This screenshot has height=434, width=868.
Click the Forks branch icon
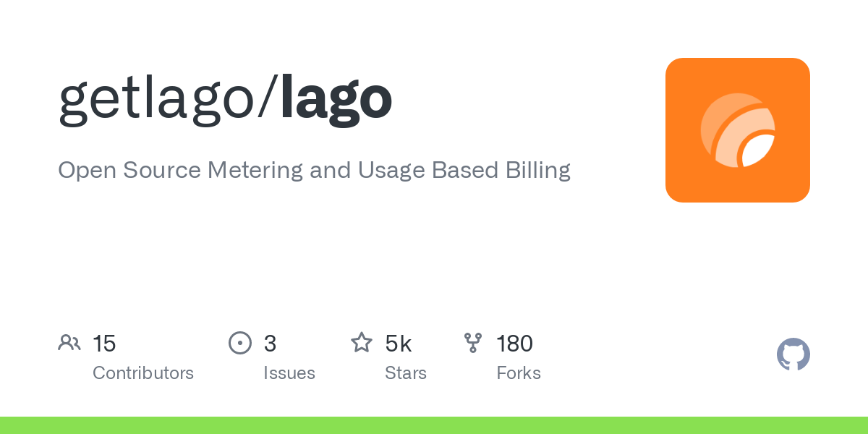[473, 343]
